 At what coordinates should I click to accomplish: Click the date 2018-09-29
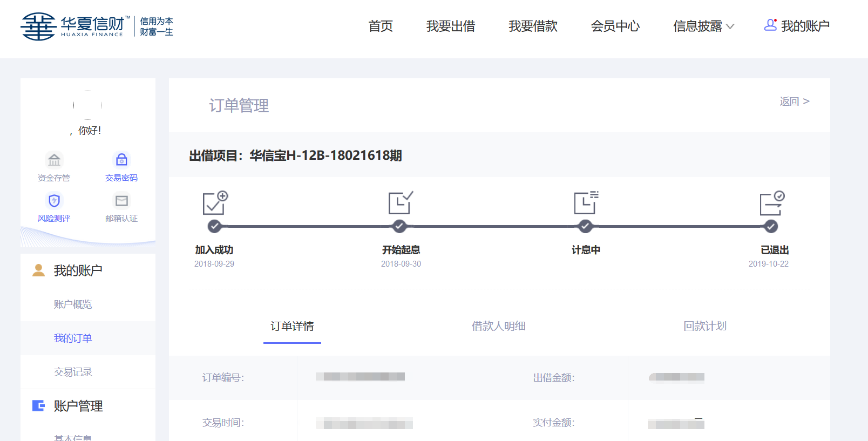point(214,264)
